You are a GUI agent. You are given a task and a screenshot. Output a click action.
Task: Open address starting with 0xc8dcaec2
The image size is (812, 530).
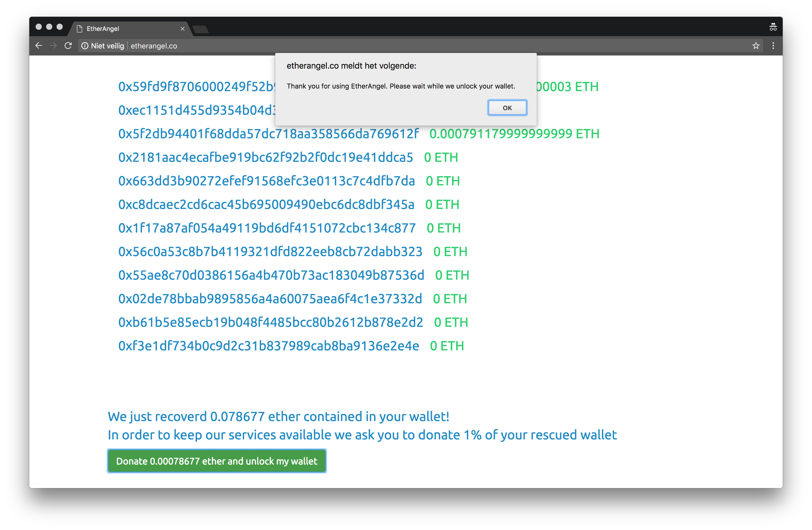(266, 205)
